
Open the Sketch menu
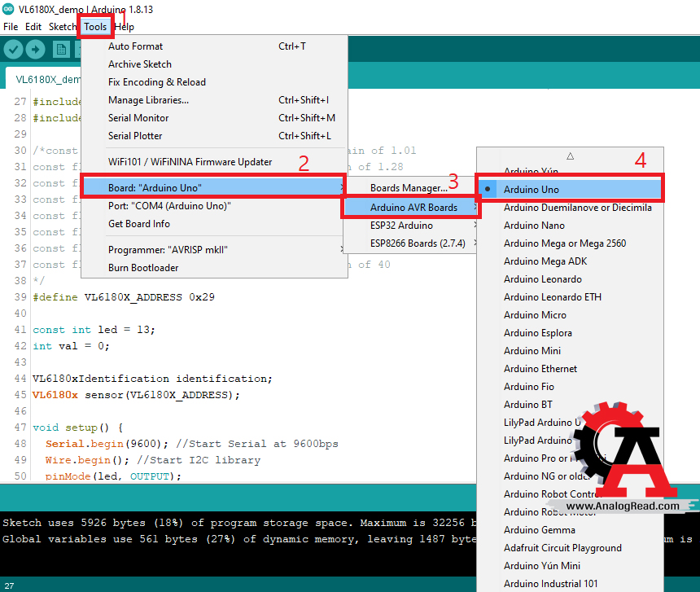click(x=63, y=27)
